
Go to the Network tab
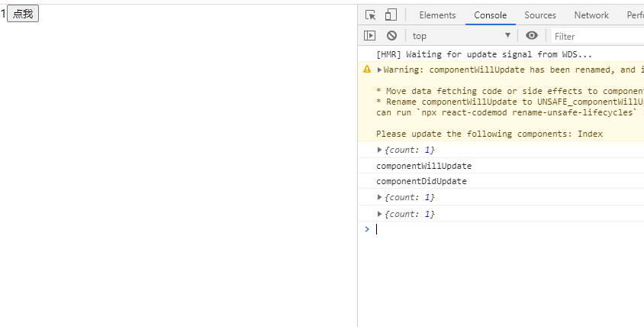tap(591, 15)
